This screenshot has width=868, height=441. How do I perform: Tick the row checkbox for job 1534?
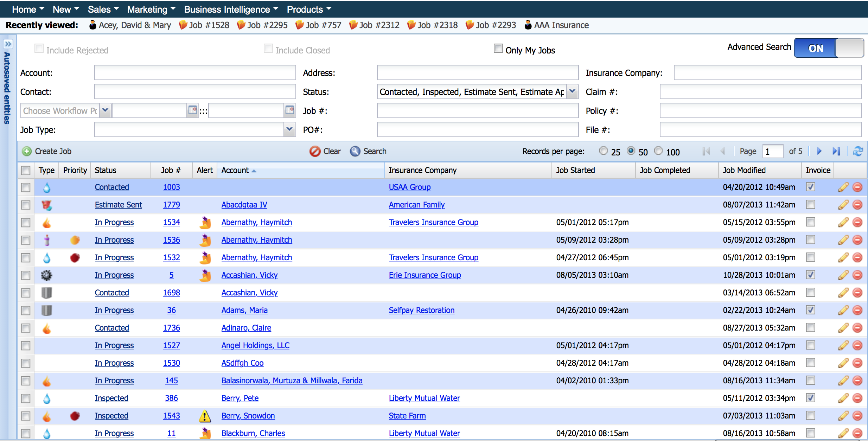pos(26,223)
